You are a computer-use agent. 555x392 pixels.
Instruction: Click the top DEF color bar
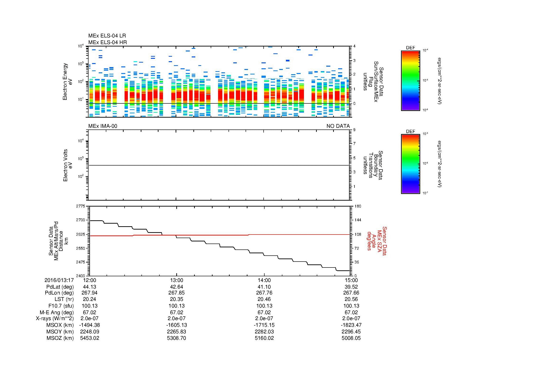410,81
